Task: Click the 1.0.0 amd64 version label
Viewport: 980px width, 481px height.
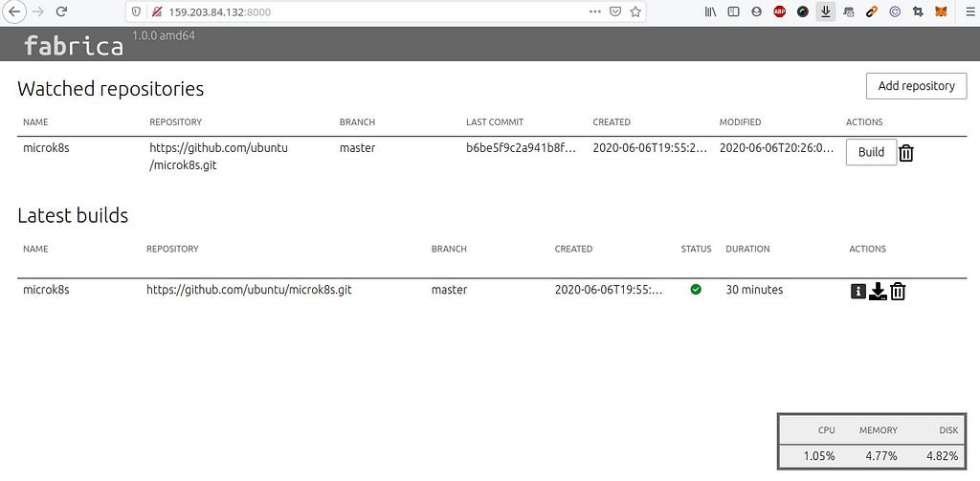Action: click(164, 35)
